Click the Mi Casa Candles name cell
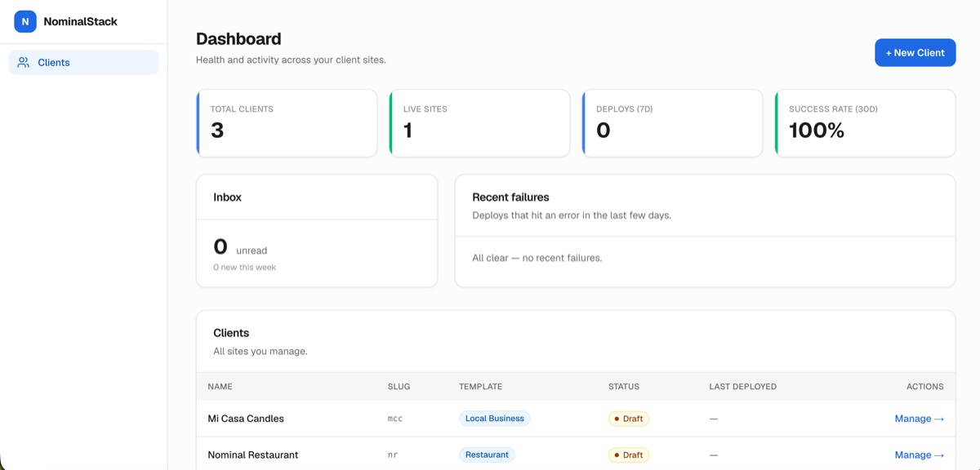 point(246,419)
